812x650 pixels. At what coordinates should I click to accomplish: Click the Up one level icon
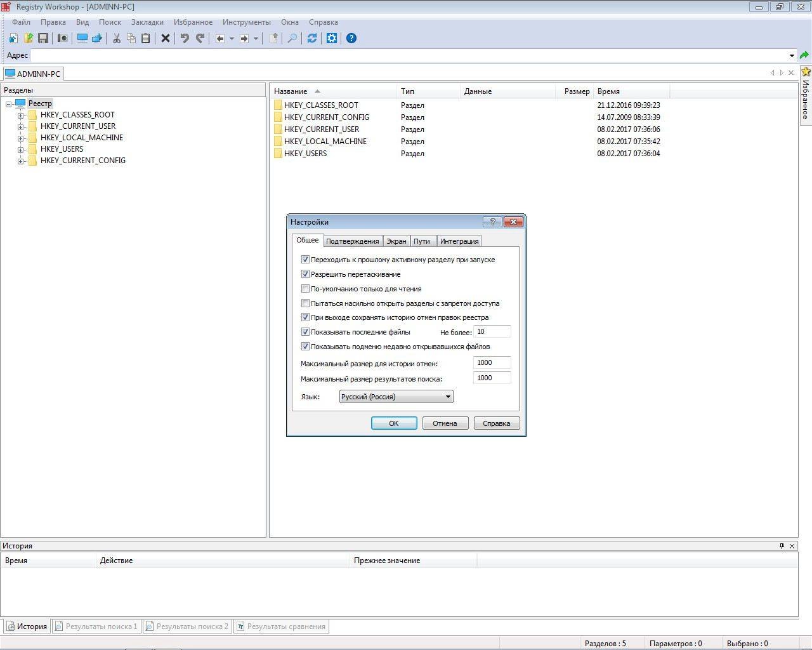[x=273, y=38]
